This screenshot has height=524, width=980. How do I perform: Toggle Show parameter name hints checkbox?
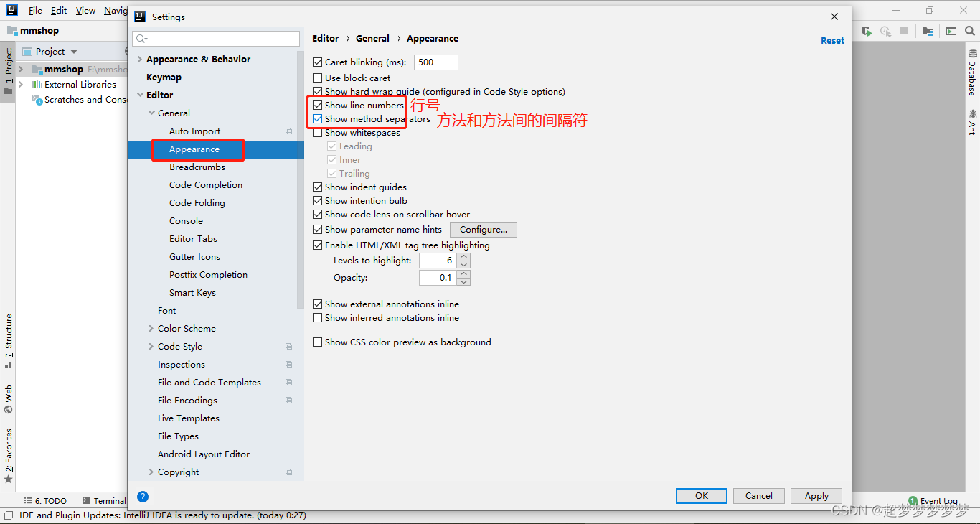click(x=317, y=230)
